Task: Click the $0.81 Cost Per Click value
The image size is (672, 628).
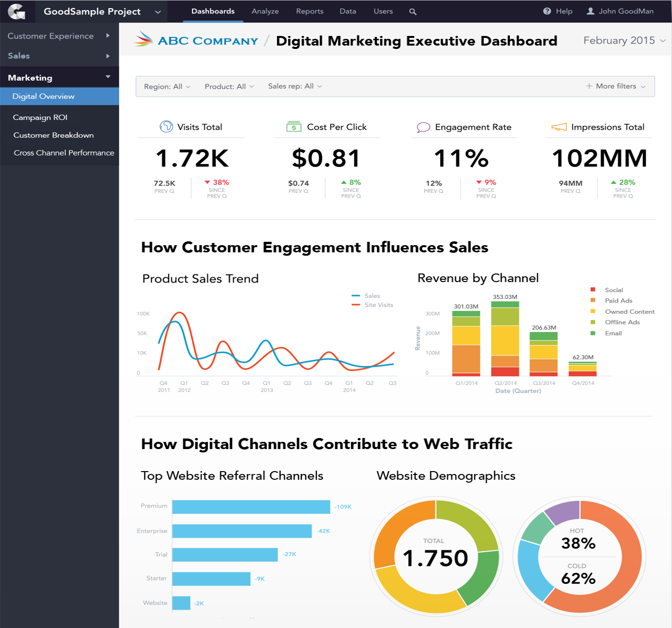Action: click(x=326, y=158)
